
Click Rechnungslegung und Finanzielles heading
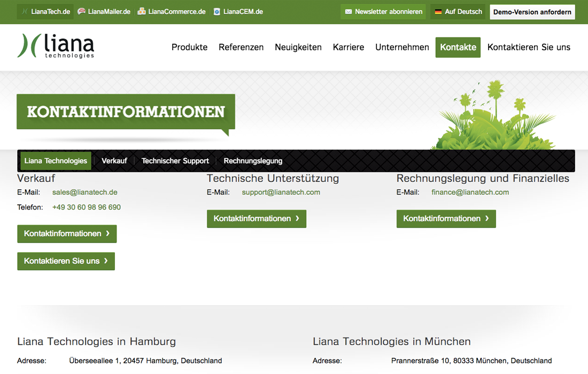click(x=483, y=178)
